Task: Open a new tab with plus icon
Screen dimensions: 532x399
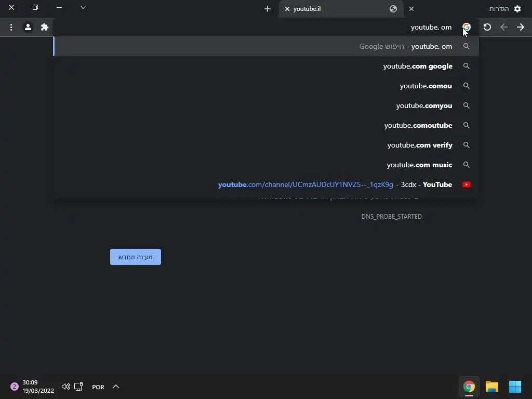Action: (x=268, y=9)
